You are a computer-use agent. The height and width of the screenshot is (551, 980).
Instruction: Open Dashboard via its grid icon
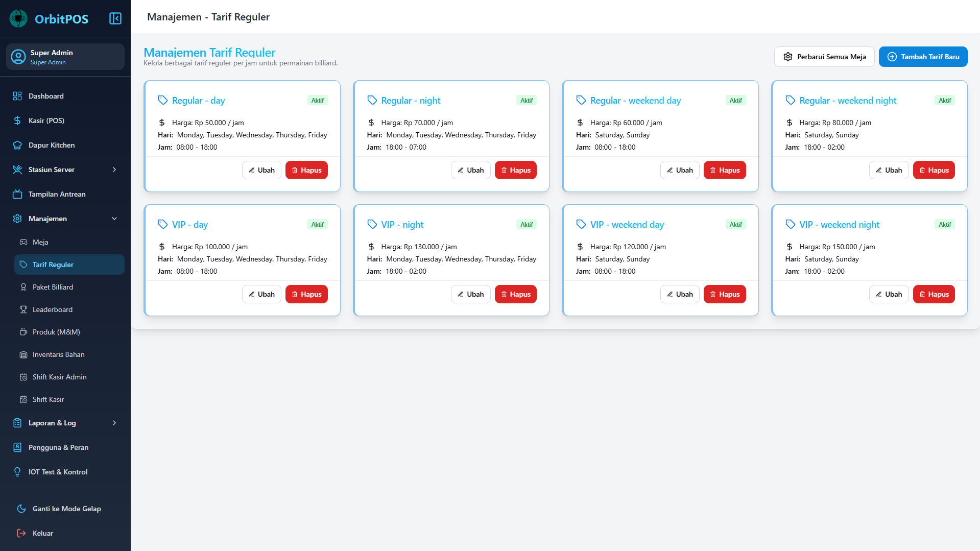(x=17, y=96)
